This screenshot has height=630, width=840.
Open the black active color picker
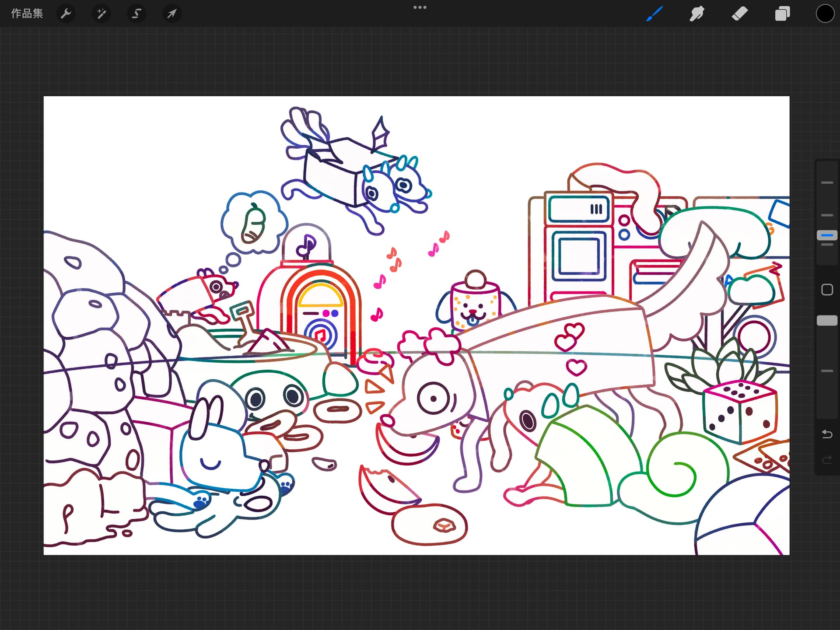825,14
